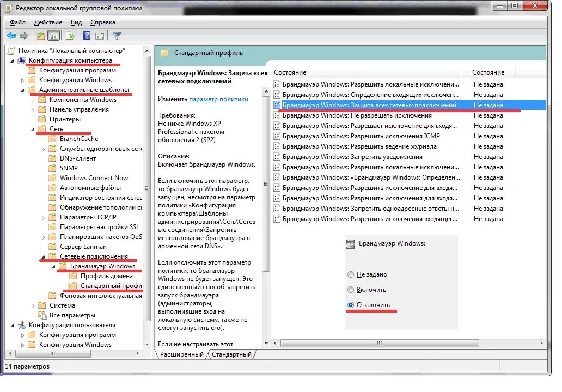Collapse the Сетевые подключения node

click(x=44, y=257)
